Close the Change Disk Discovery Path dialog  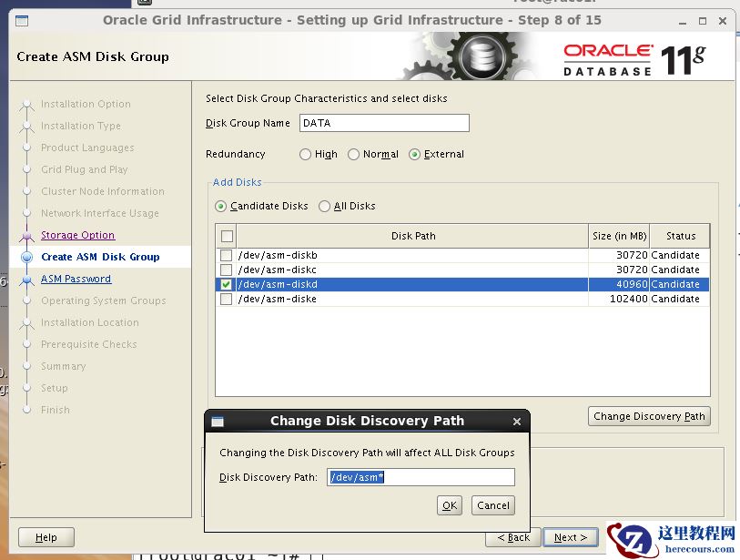(517, 422)
